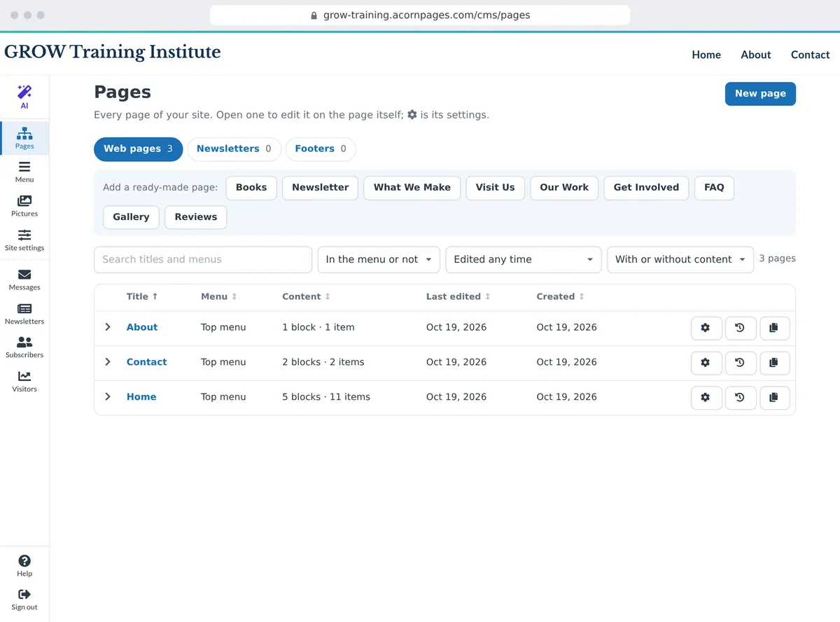Image resolution: width=840 pixels, height=622 pixels.
Task: Sort table by Menu column
Action: pyautogui.click(x=219, y=297)
